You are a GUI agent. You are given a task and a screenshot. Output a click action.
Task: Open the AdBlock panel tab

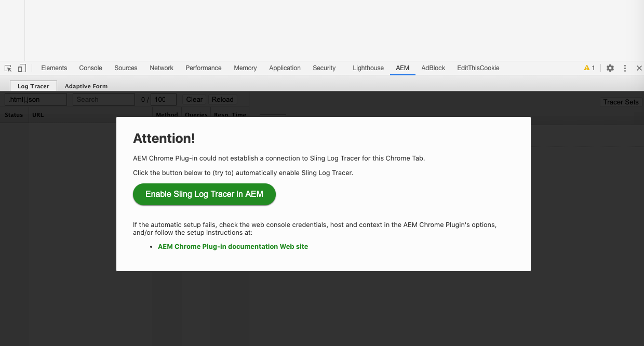[x=433, y=68]
